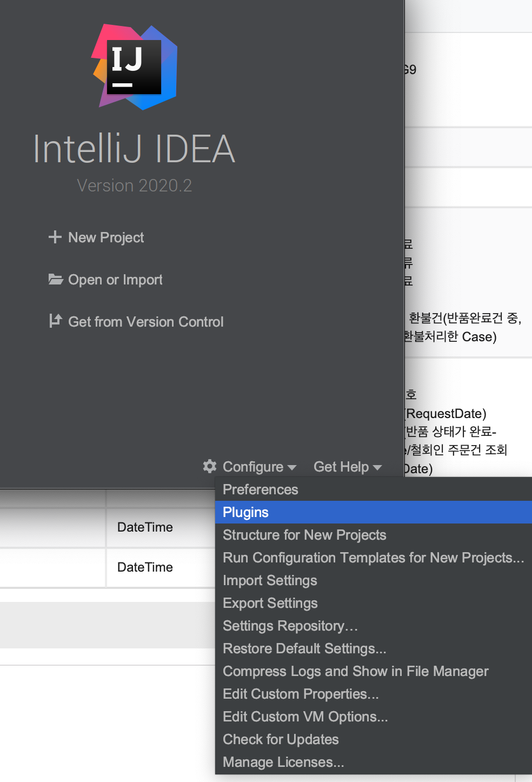Click Export Settings menu entry

374,603
